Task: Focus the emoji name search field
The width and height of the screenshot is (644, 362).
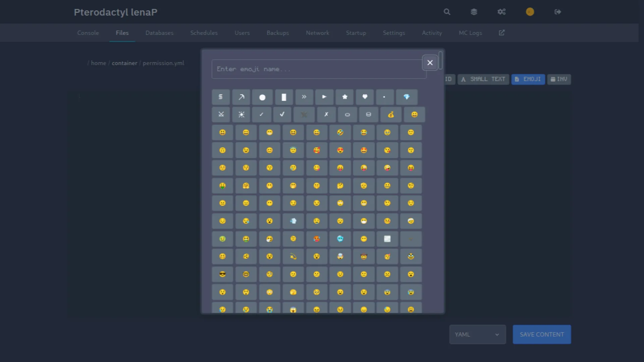Action: pos(319,69)
